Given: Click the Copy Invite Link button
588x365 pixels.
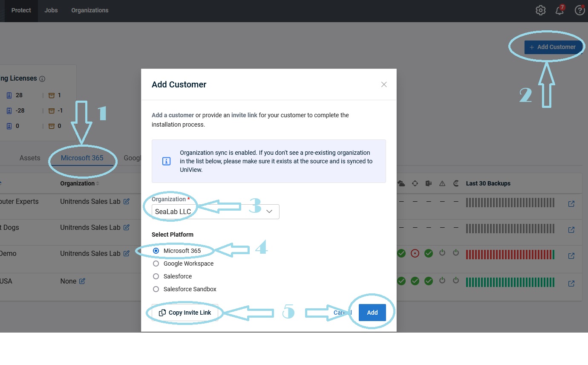Looking at the screenshot, I should click(185, 313).
